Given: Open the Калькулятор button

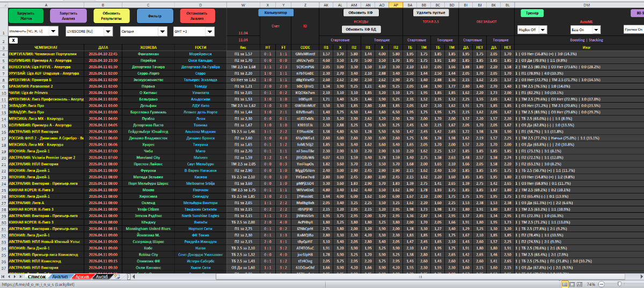Looking at the screenshot, I should click(x=276, y=12).
